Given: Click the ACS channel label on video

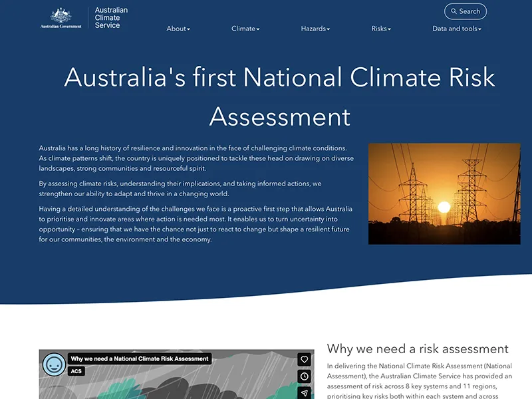Looking at the screenshot, I should click(76, 371).
